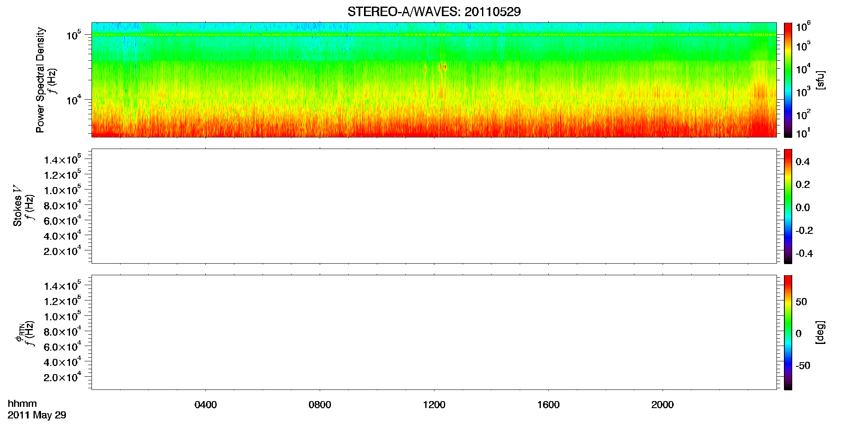Click inside the empty Stokes V panel
868x447 pixels.
pos(434,206)
